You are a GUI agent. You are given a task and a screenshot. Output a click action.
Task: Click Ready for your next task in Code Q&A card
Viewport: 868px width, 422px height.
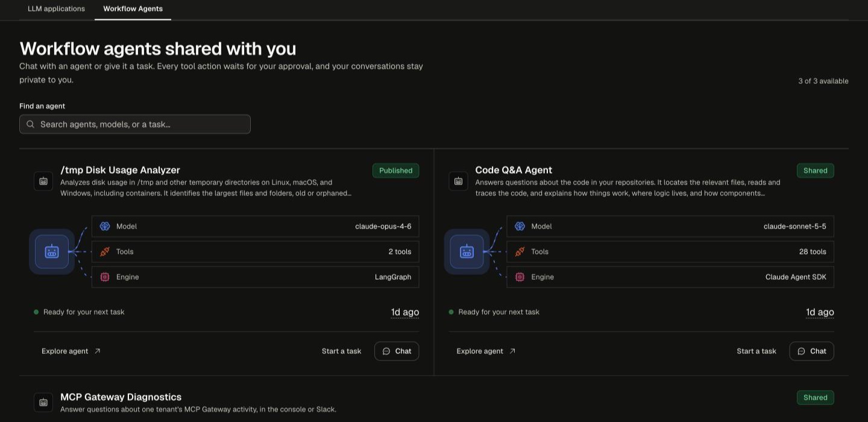498,312
